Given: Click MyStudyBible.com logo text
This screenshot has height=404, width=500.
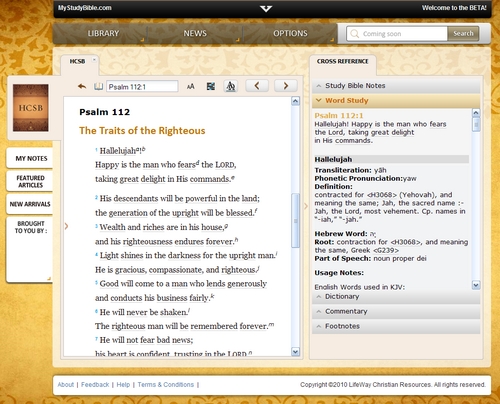Looking at the screenshot, I should 85,8.
